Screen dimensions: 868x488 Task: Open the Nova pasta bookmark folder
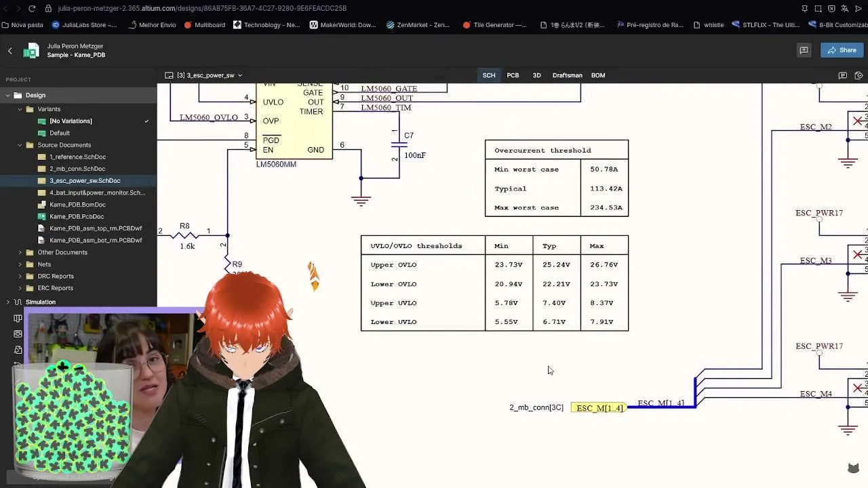(x=22, y=25)
